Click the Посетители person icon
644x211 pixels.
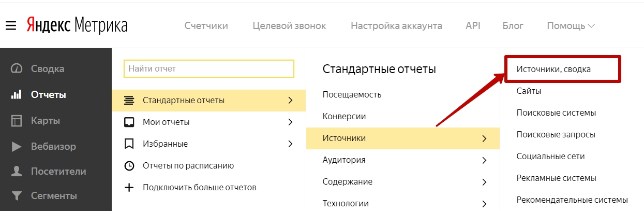[x=17, y=171]
